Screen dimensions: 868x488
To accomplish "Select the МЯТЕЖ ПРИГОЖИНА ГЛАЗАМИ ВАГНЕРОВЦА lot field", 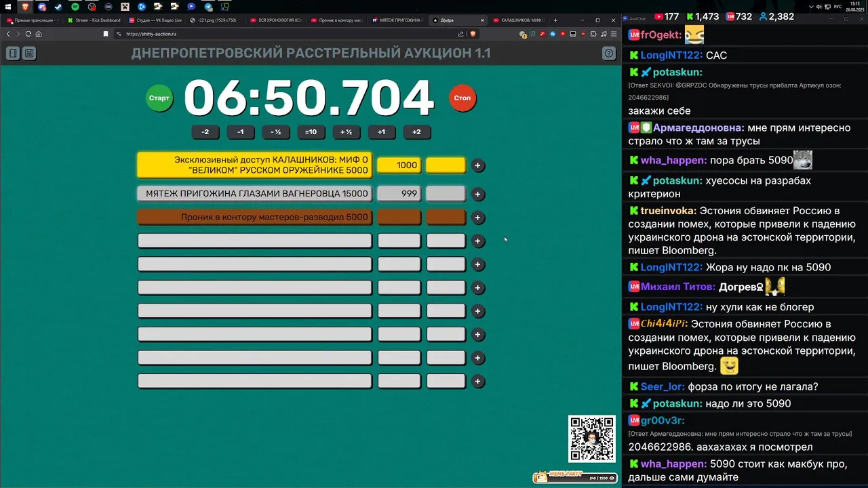I will [x=255, y=194].
